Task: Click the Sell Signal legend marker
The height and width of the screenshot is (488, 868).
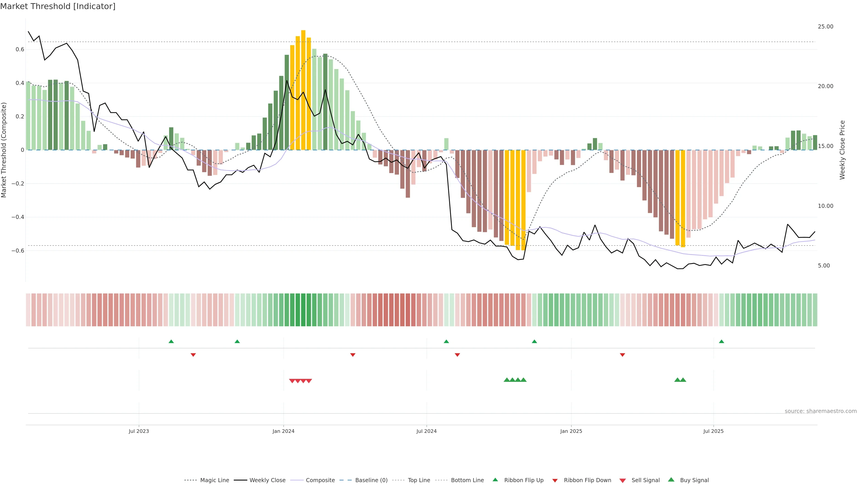Action: pyautogui.click(x=623, y=481)
